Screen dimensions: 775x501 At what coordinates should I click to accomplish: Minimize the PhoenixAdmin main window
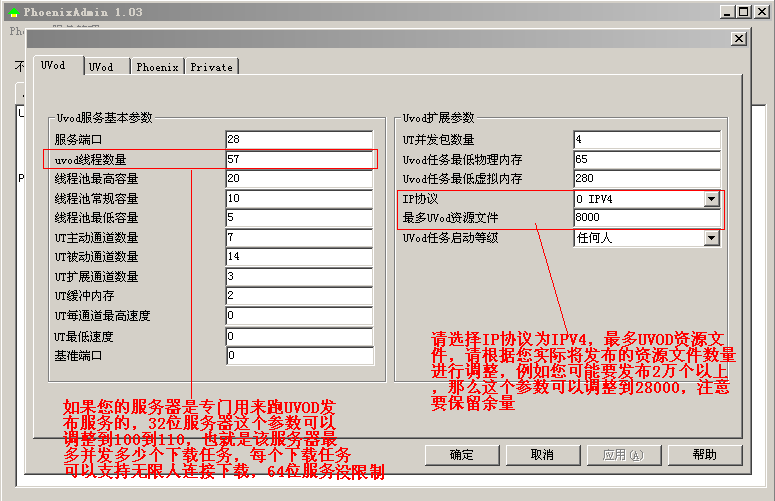click(x=727, y=12)
